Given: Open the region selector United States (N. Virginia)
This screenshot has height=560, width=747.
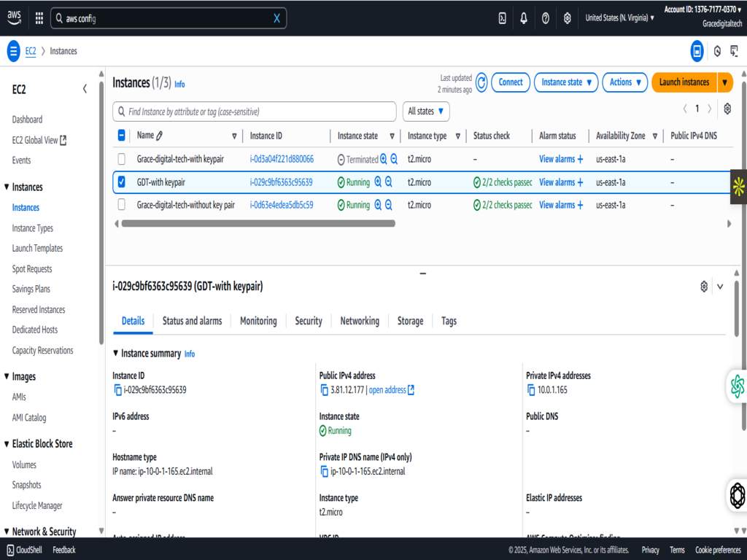Looking at the screenshot, I should point(619,18).
